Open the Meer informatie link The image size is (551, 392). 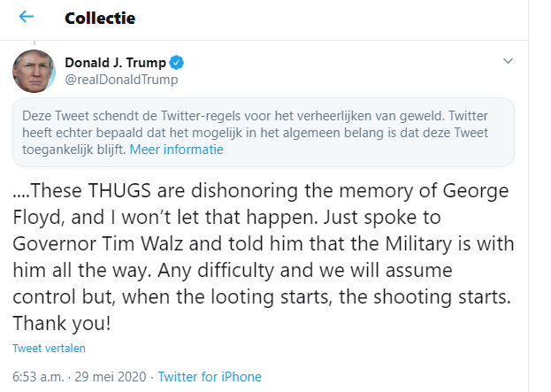(176, 150)
